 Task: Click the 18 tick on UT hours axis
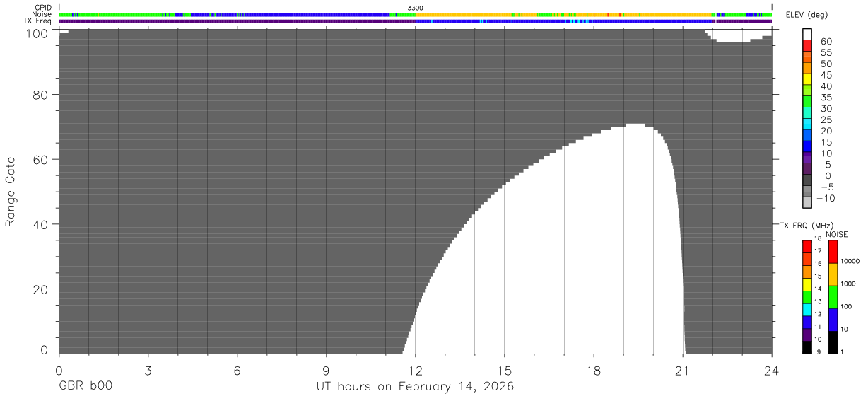click(593, 370)
